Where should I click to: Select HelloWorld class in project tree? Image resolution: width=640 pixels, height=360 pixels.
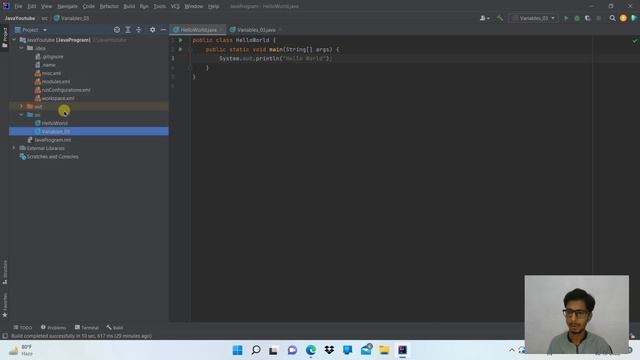(54, 123)
